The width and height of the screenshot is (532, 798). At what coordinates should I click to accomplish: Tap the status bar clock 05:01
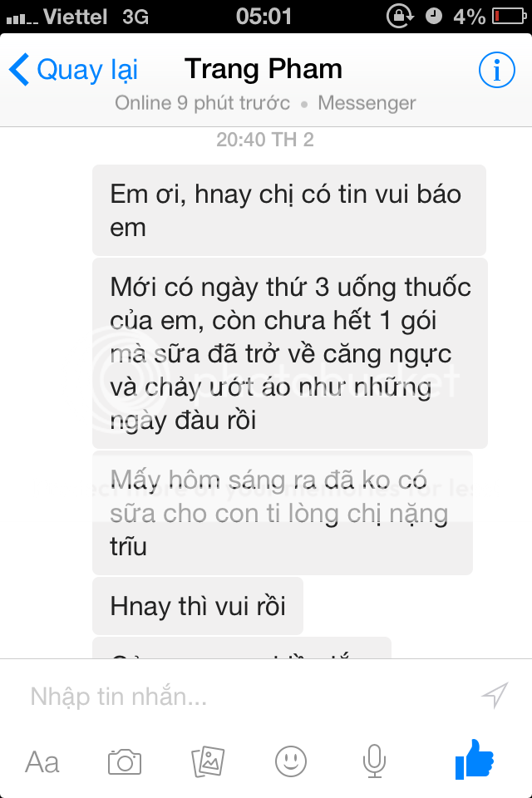coord(264,17)
